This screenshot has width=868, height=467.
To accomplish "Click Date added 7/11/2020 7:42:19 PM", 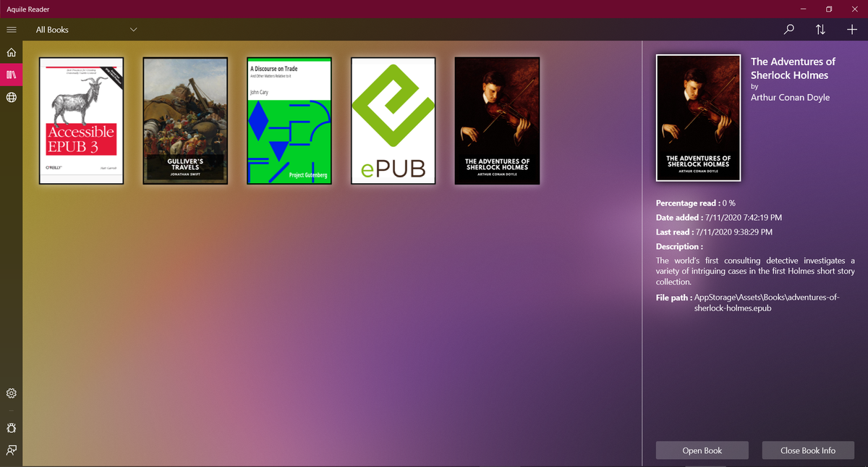I will click(x=719, y=217).
